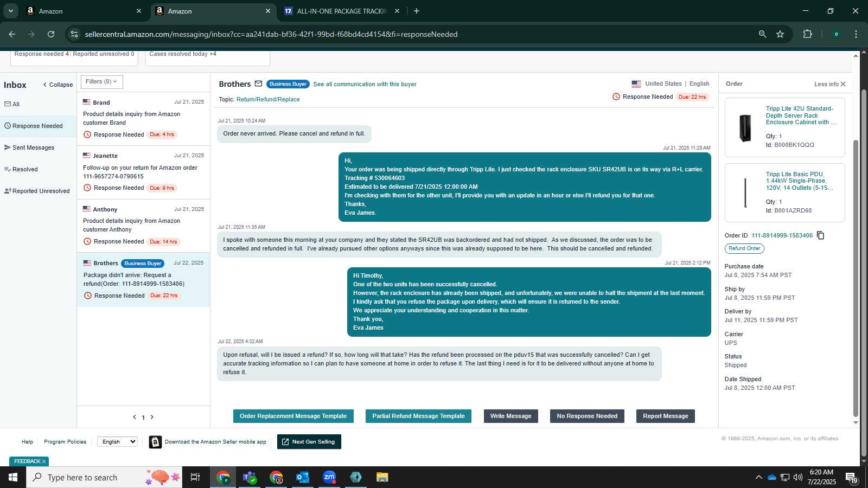Click the Refund Order button
This screenshot has width=868, height=488.
coord(744,248)
